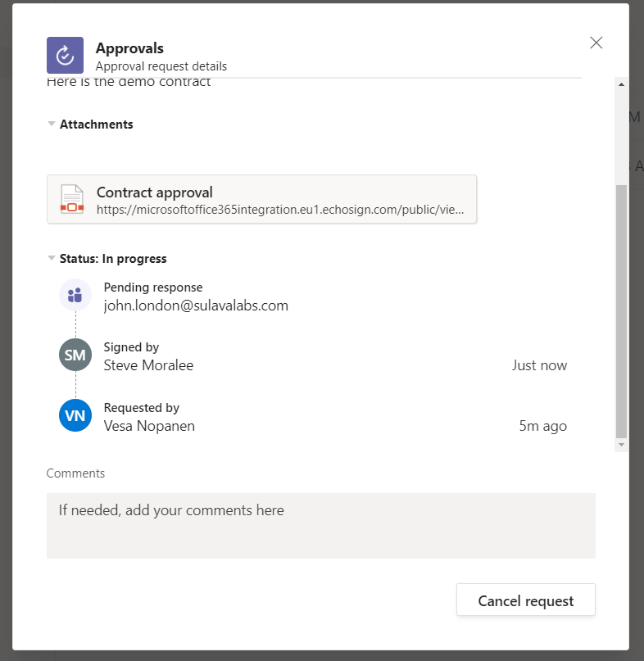The width and height of the screenshot is (644, 661).
Task: Collapse the Attachments section triangle
Action: [52, 125]
